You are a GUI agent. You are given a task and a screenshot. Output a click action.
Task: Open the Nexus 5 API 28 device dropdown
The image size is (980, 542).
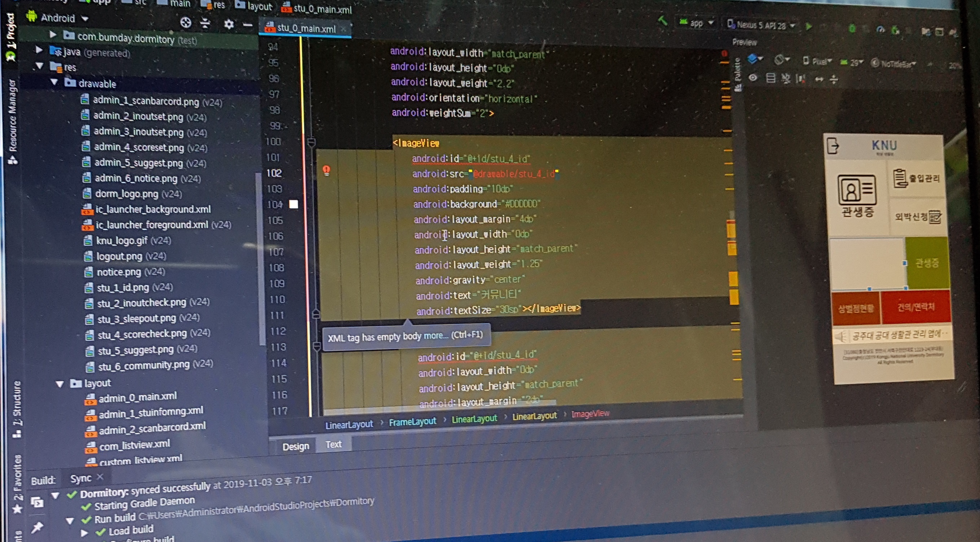point(761,25)
